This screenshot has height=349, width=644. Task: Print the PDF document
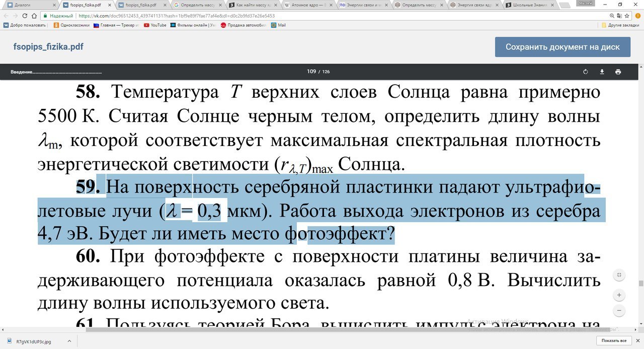click(x=618, y=72)
